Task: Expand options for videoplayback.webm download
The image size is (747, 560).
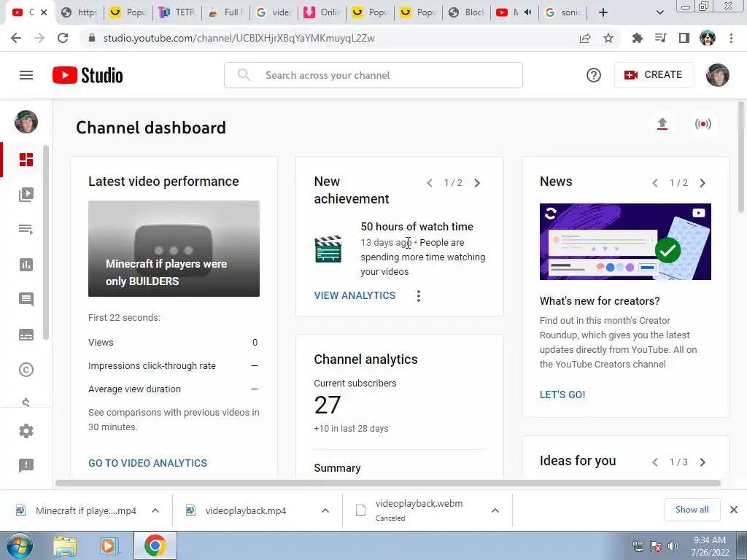Action: click(495, 510)
